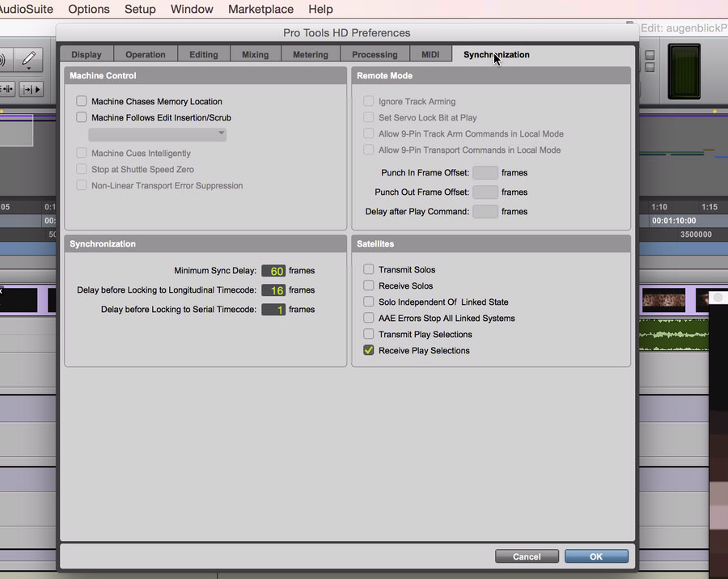728x579 pixels.
Task: Enable the Transmit Solos checkbox
Action: point(369,270)
